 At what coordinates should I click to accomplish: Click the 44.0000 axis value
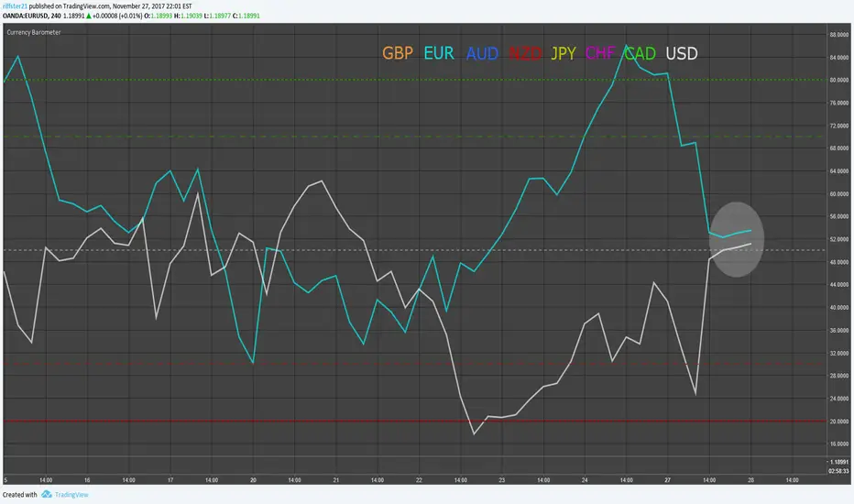tap(838, 284)
